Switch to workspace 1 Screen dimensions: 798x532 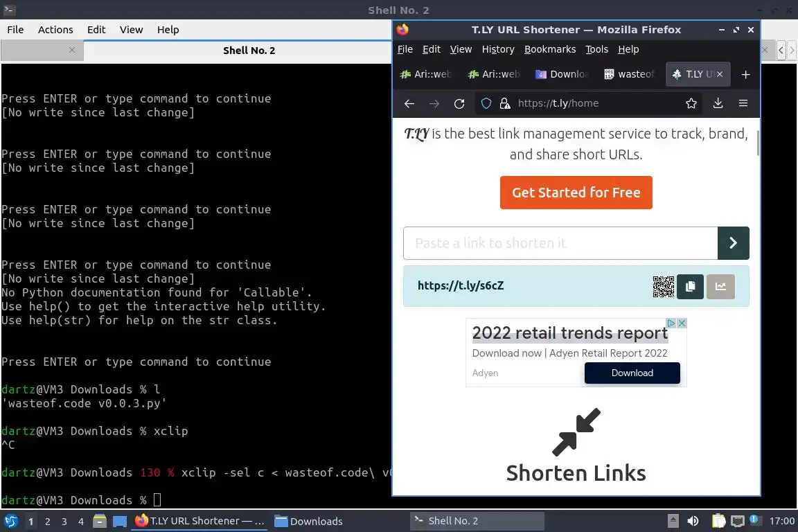31,522
